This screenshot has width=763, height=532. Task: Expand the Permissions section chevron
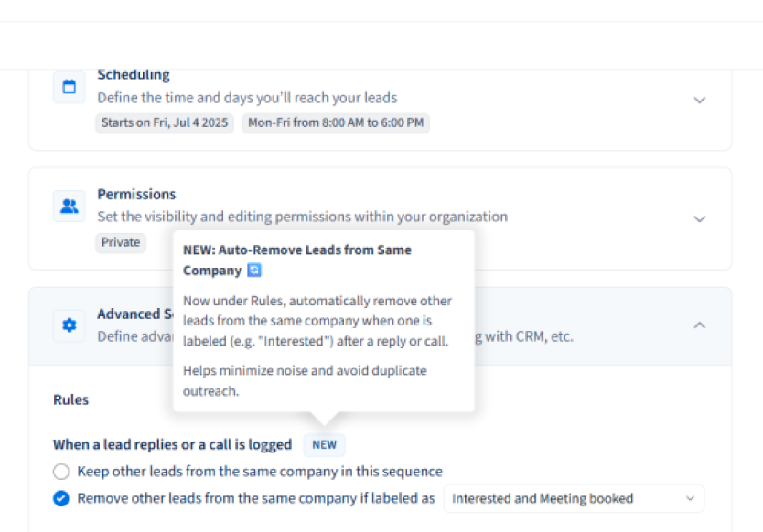pyautogui.click(x=699, y=219)
